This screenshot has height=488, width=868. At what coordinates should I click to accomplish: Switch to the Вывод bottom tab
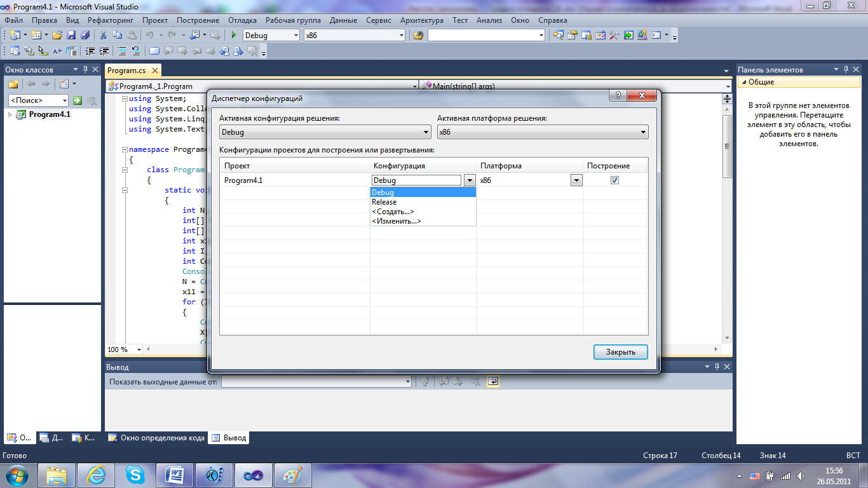229,438
